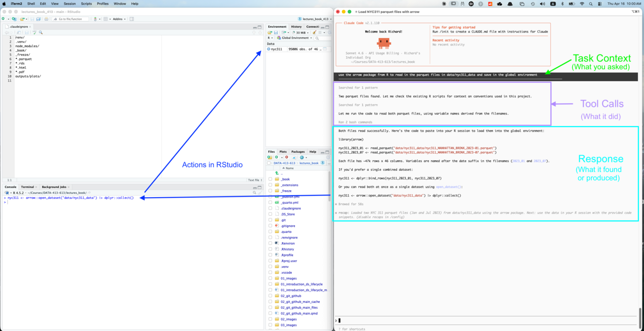
Task: Follow the DATA-413-613 breadcrumb link
Action: 284,163
